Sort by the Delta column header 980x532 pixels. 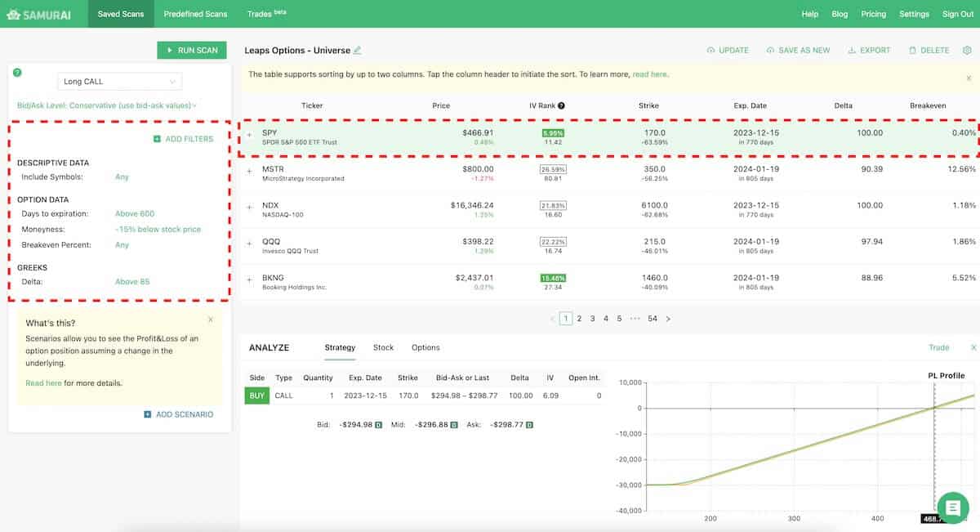click(x=844, y=105)
